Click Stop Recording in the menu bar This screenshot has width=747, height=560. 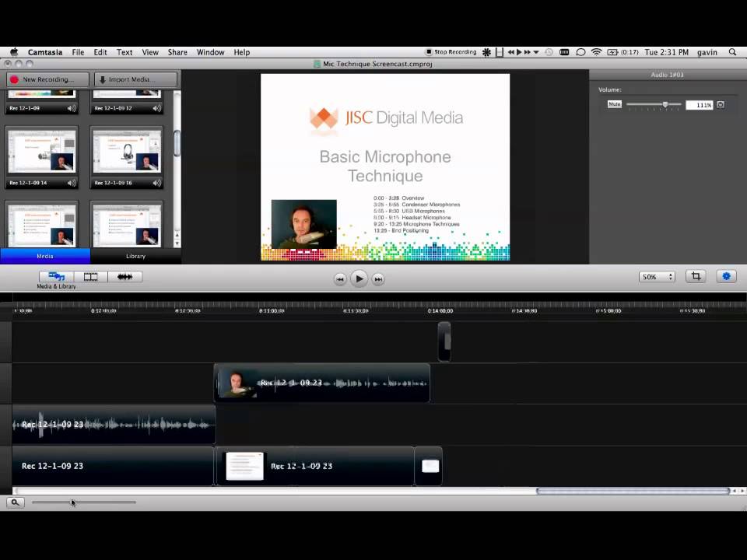(x=451, y=52)
